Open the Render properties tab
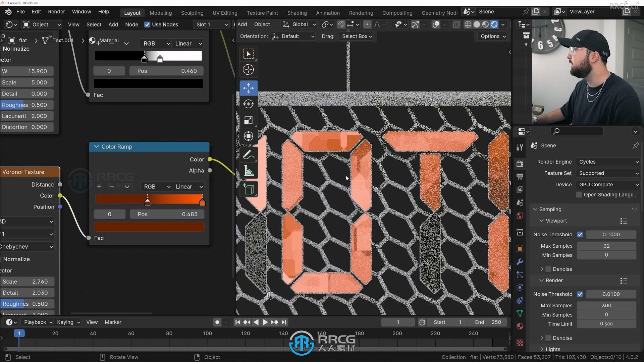The image size is (644, 362). [x=520, y=164]
